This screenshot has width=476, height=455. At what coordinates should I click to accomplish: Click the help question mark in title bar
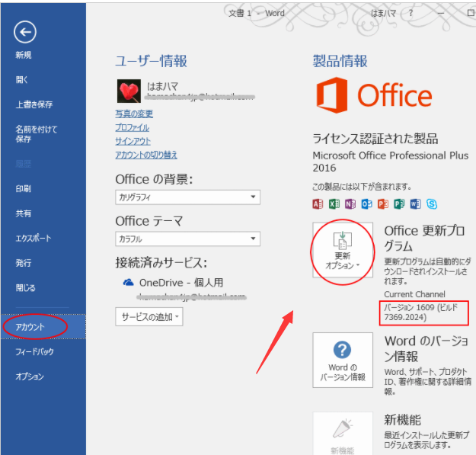411,13
